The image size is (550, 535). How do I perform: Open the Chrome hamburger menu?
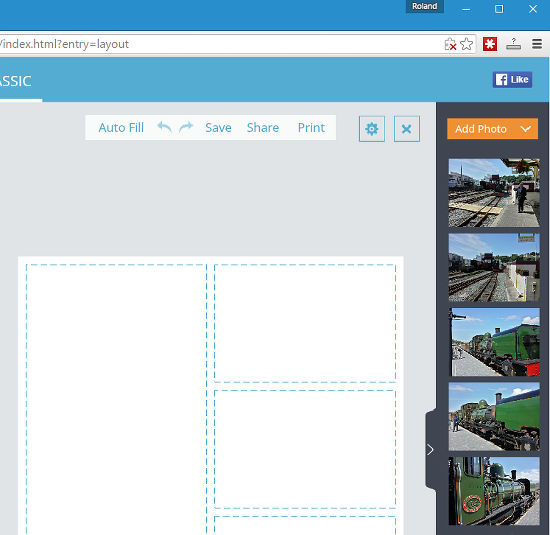[x=537, y=44]
